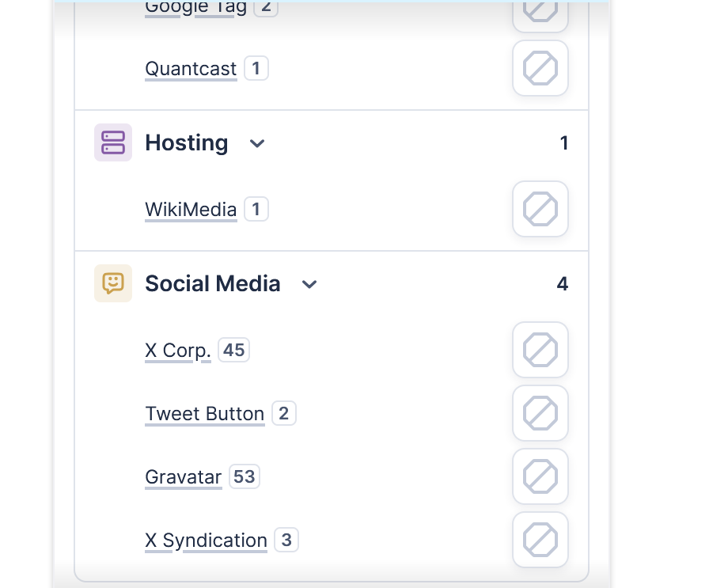Viewport: 728px width, 588px height.
Task: Toggle block for X Corp. tracker
Action: (540, 350)
